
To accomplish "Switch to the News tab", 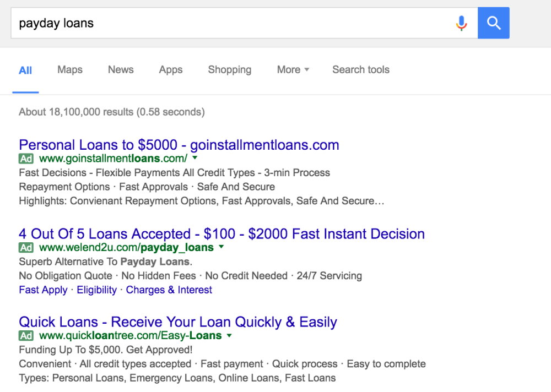I will click(121, 70).
